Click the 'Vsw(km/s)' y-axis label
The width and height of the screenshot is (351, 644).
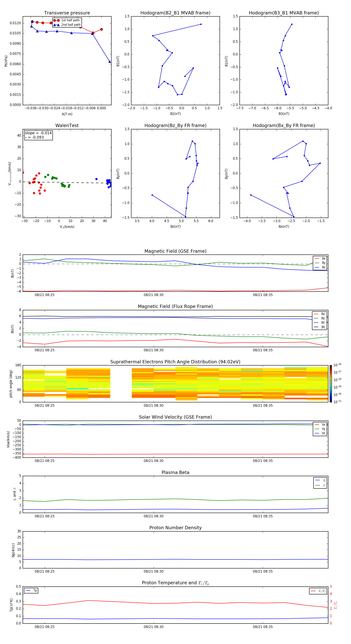pos(8,439)
